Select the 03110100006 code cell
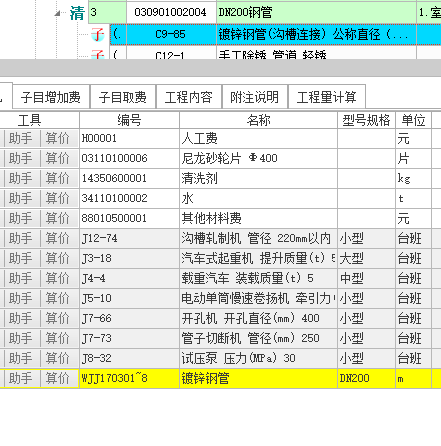This screenshot has height=446, width=441. pos(129,159)
